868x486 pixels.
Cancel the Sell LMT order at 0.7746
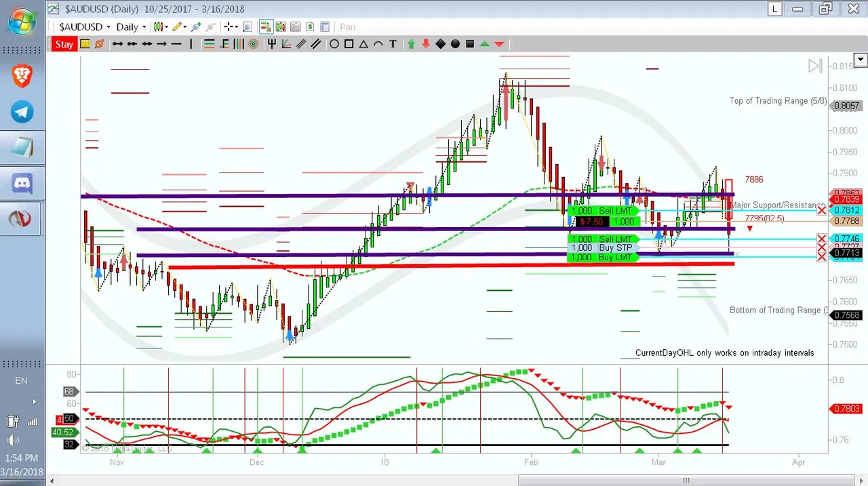point(822,239)
